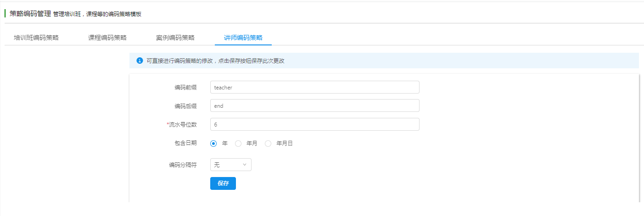The image size is (644, 216).
Task: Select the 讲师编码策略 tab
Action: pos(243,38)
